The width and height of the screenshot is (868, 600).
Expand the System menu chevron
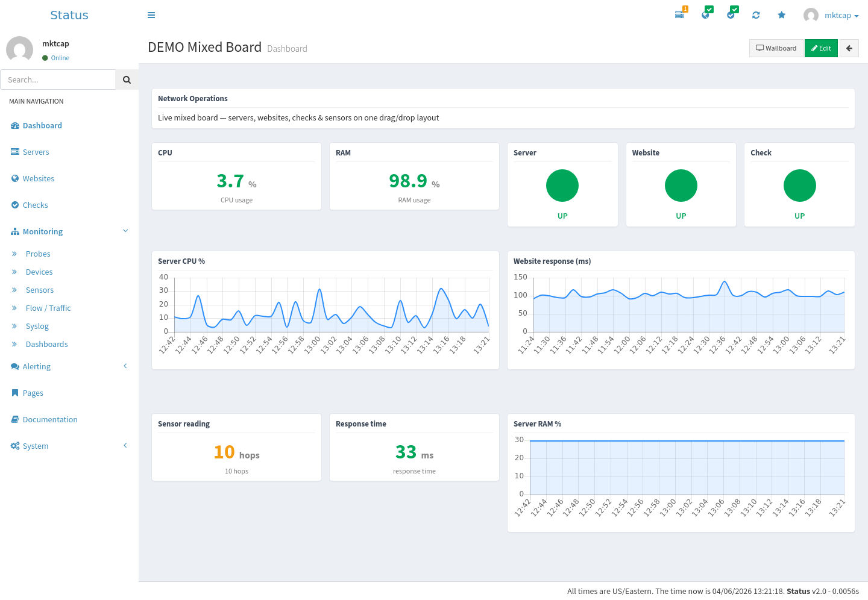[125, 445]
